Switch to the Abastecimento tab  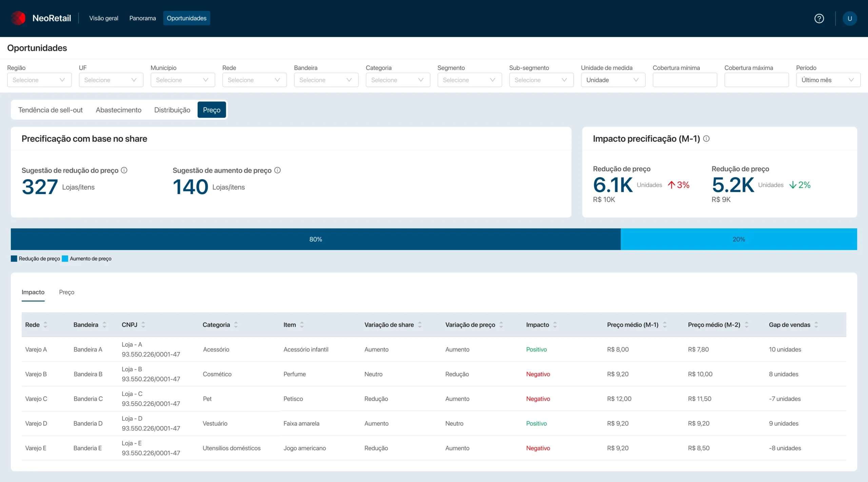pos(119,110)
